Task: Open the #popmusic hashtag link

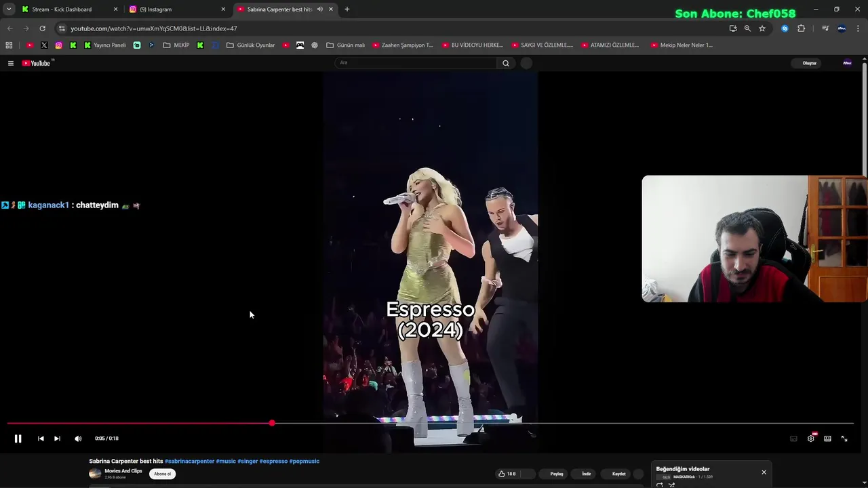Action: click(x=304, y=461)
